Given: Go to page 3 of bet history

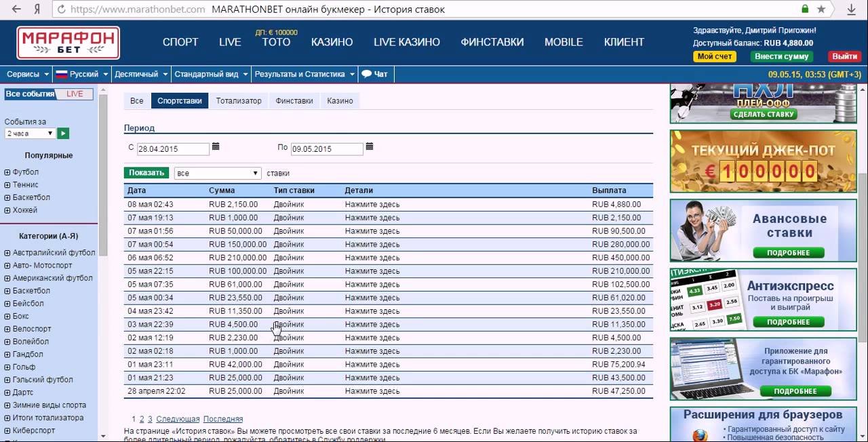Looking at the screenshot, I should click(150, 420).
